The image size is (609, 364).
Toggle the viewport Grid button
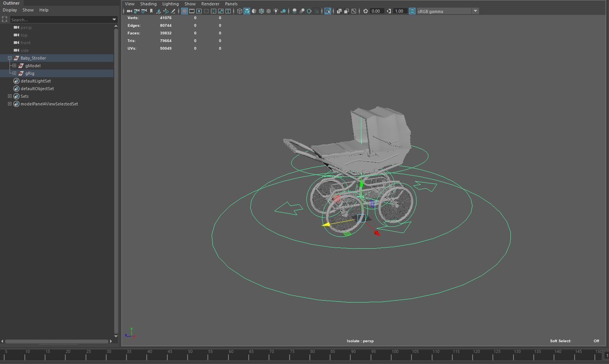tap(184, 11)
